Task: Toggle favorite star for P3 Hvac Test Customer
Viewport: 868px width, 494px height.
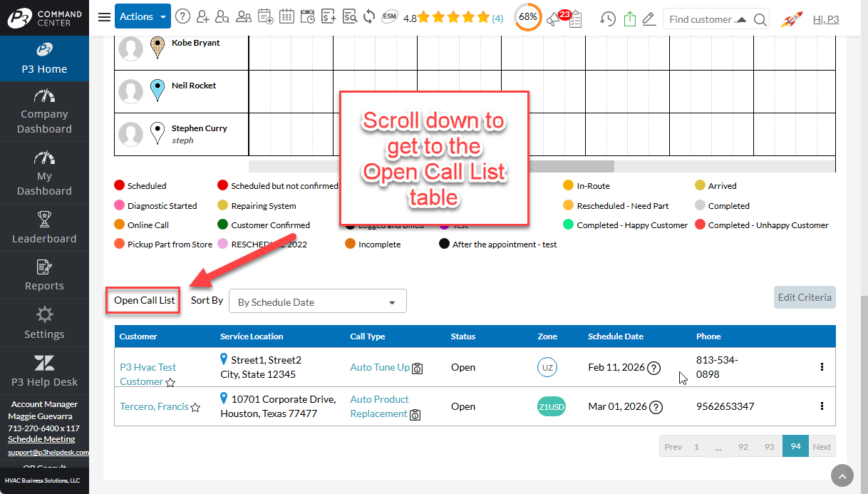Action: (x=170, y=383)
